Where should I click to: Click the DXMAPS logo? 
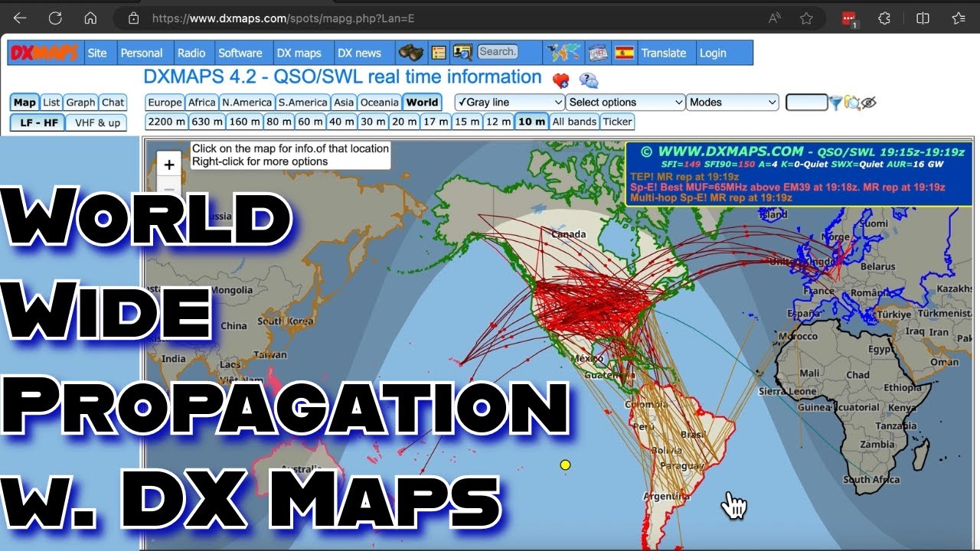pos(44,53)
